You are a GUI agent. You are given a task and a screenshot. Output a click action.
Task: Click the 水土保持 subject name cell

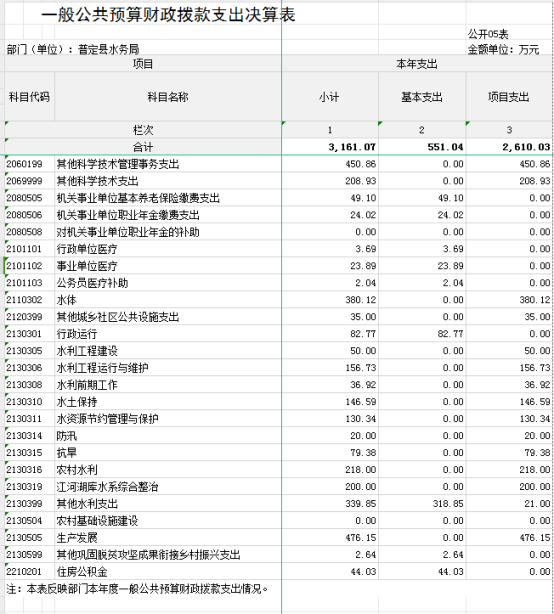pos(168,402)
